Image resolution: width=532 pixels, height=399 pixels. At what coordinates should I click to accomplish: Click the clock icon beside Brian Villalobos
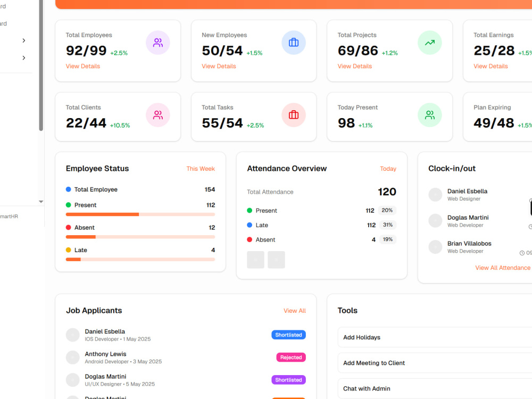tap(522, 253)
